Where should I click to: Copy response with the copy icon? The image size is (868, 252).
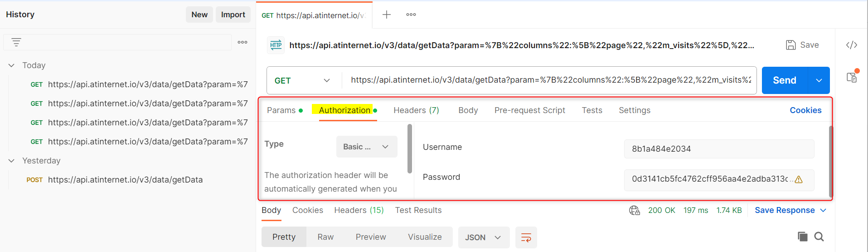tap(802, 237)
